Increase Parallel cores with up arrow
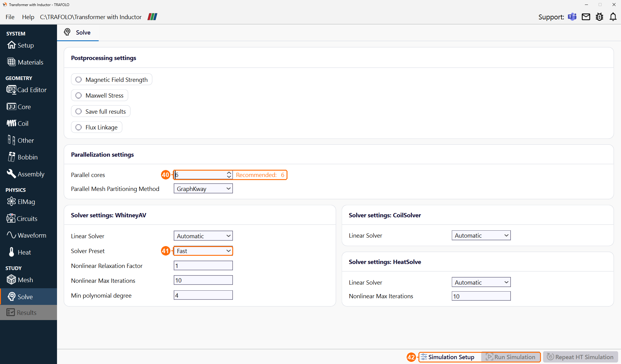 click(x=229, y=173)
